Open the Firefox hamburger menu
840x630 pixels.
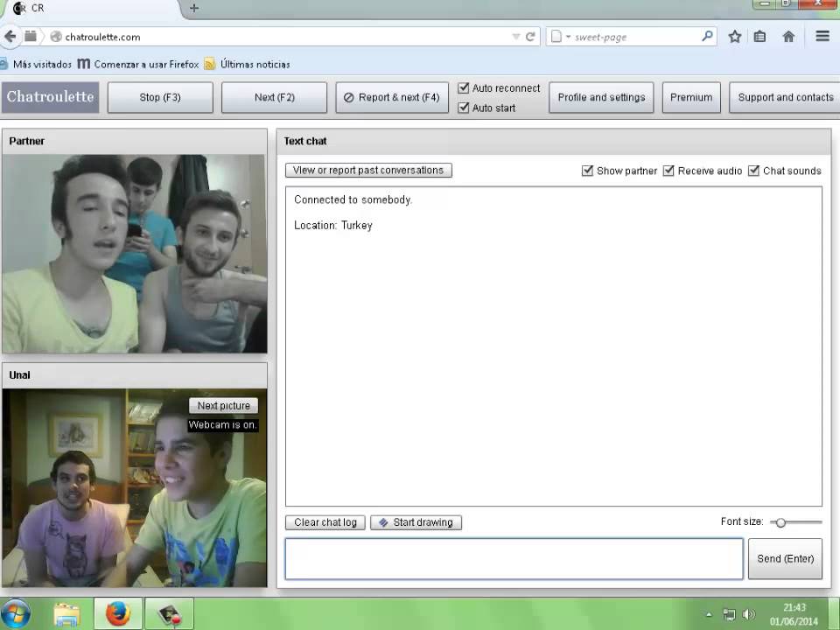coord(822,36)
